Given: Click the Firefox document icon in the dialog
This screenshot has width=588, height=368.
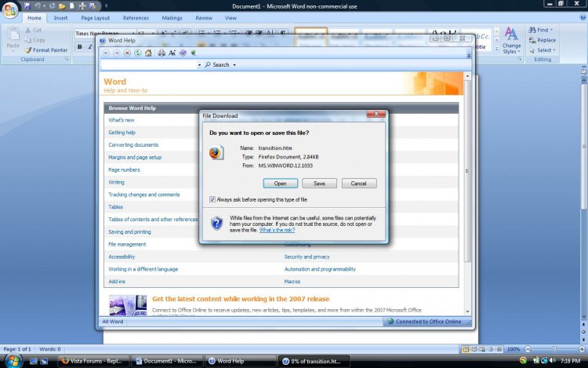Looking at the screenshot, I should coord(216,153).
